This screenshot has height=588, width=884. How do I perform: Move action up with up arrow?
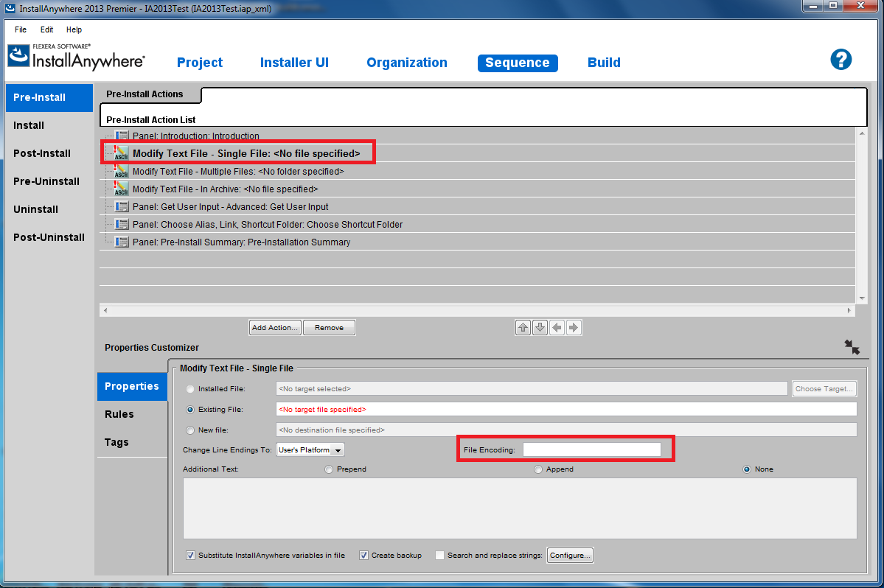click(523, 328)
